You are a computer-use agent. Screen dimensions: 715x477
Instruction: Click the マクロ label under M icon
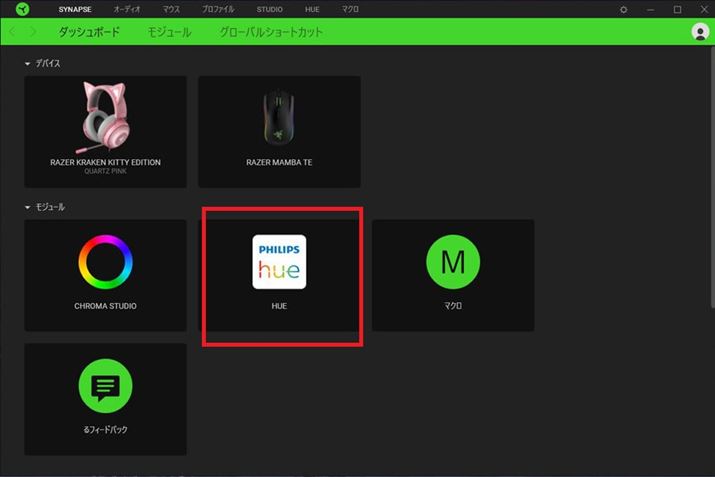tap(453, 306)
